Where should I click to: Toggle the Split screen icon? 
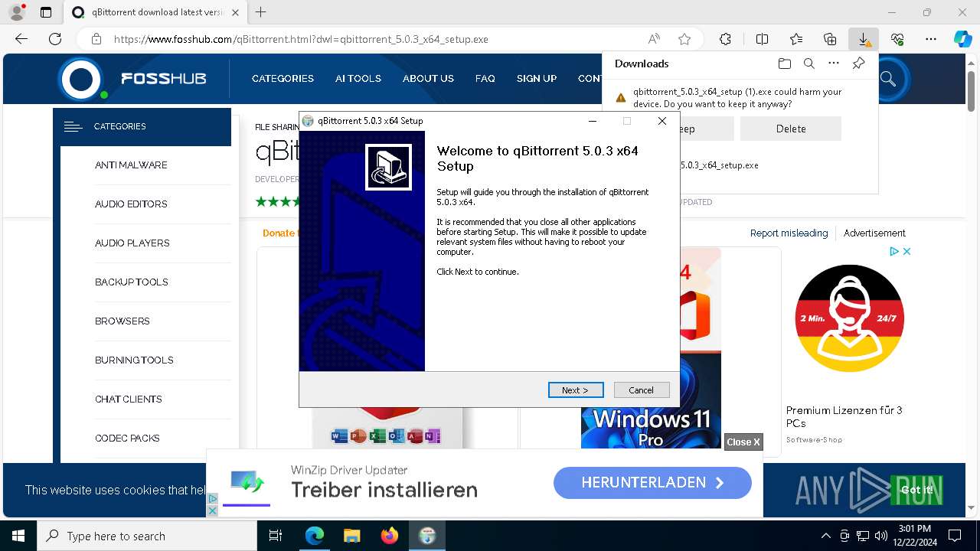coord(762,39)
